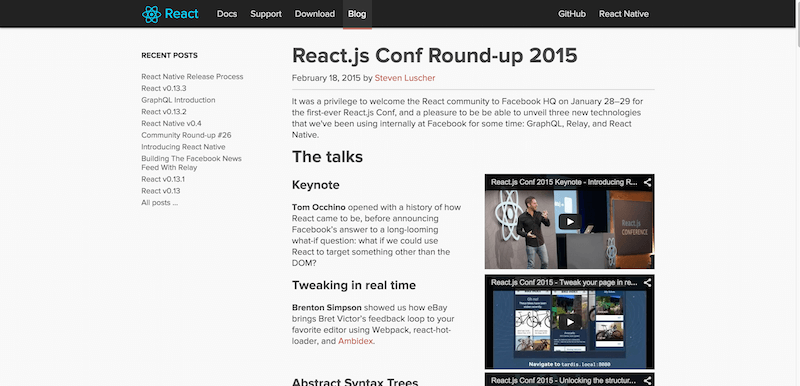Open author link Steven Luscher

point(405,78)
